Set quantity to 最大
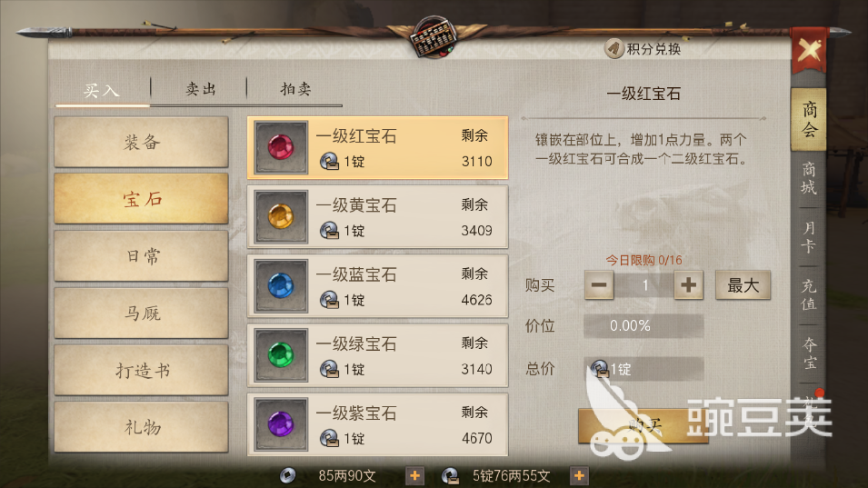 [743, 285]
